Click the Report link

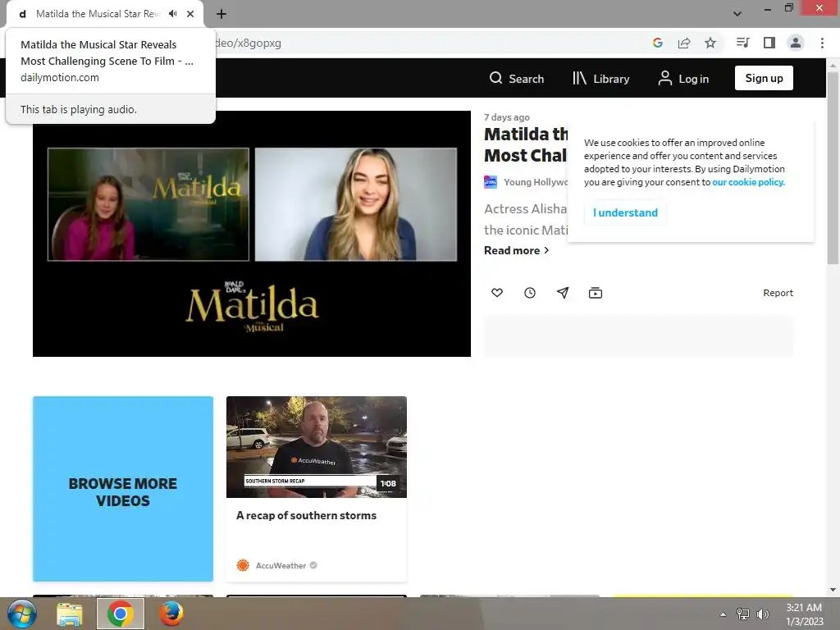pyautogui.click(x=778, y=293)
